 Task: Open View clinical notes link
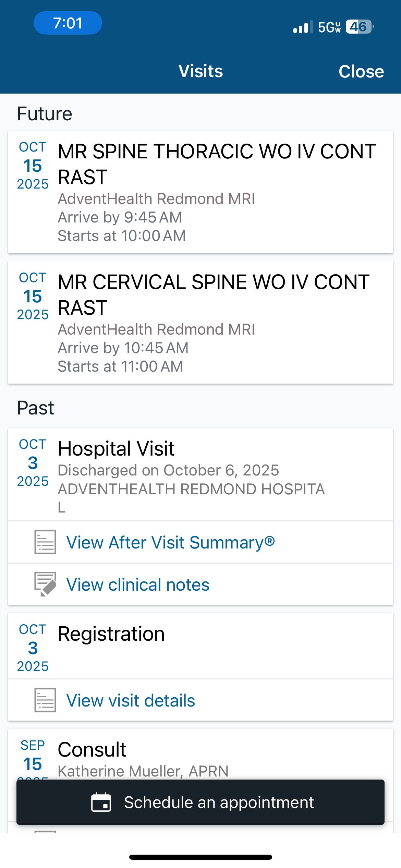[x=138, y=584]
